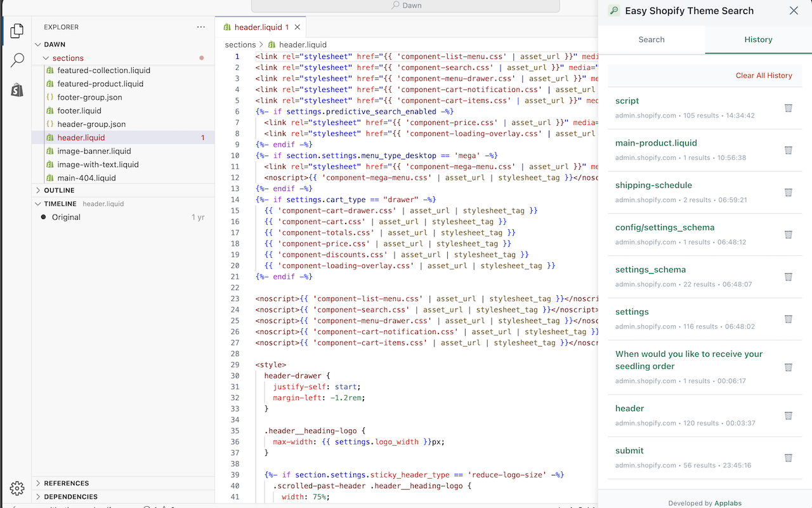Delete the 'script' history entry

click(x=788, y=108)
